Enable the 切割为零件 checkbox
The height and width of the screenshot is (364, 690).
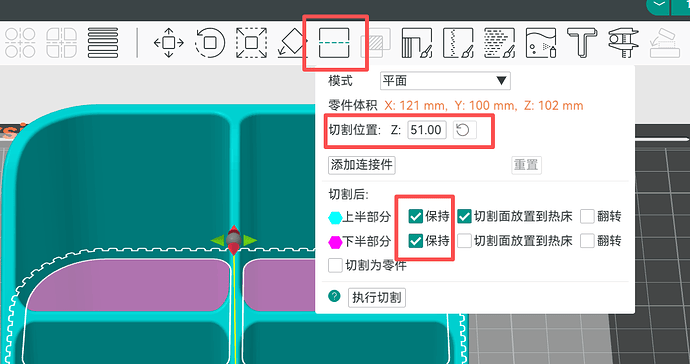[x=335, y=265]
